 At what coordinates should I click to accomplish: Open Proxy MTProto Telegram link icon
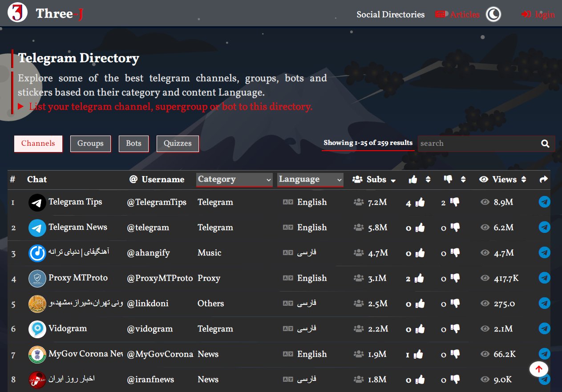(544, 278)
